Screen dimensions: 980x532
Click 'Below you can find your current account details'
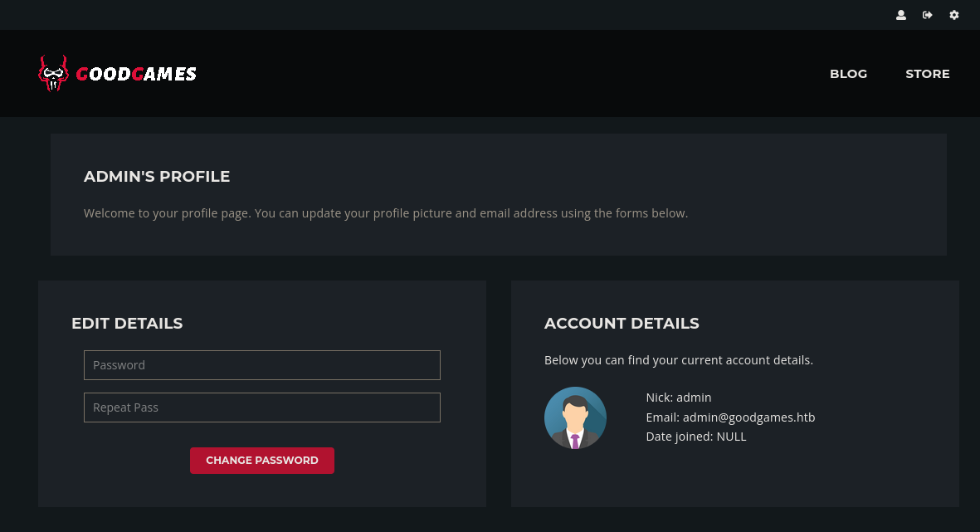tap(678, 360)
